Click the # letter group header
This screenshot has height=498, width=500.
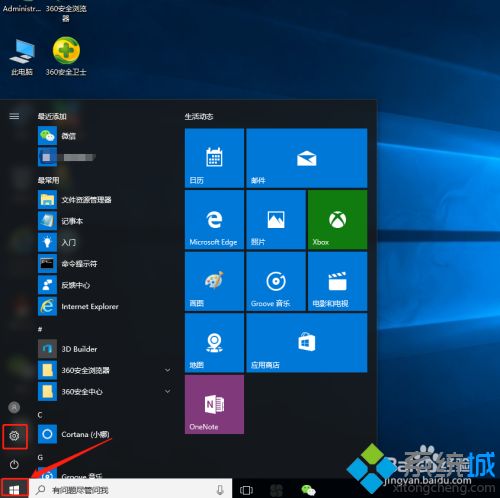[x=40, y=329]
